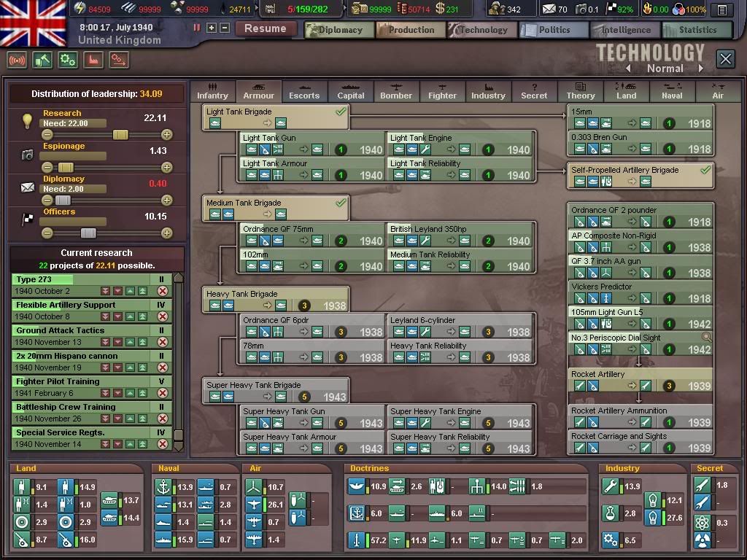Viewport: 747px width, 560px height.
Task: Move Flexible Artillery Support up one position
Action: click(130, 316)
